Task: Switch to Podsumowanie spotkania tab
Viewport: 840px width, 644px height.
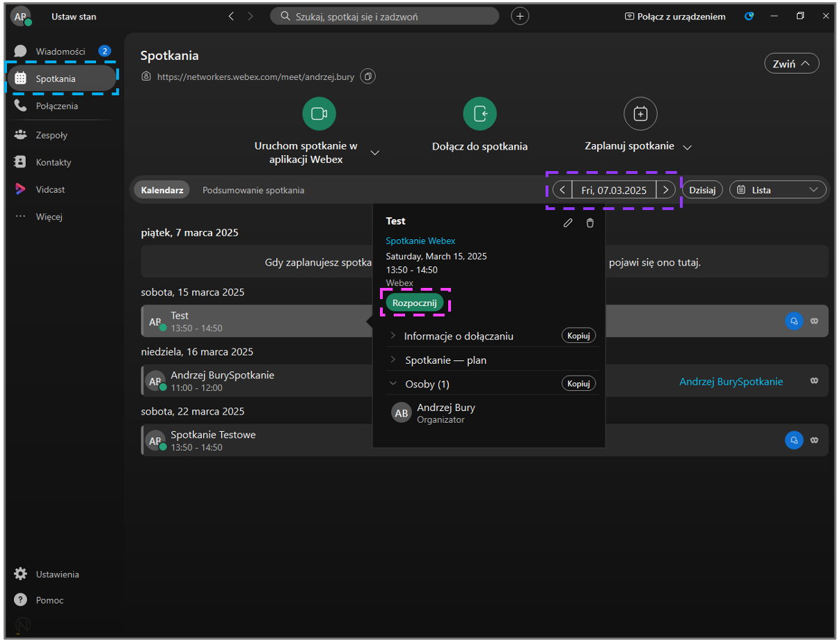Action: click(253, 190)
